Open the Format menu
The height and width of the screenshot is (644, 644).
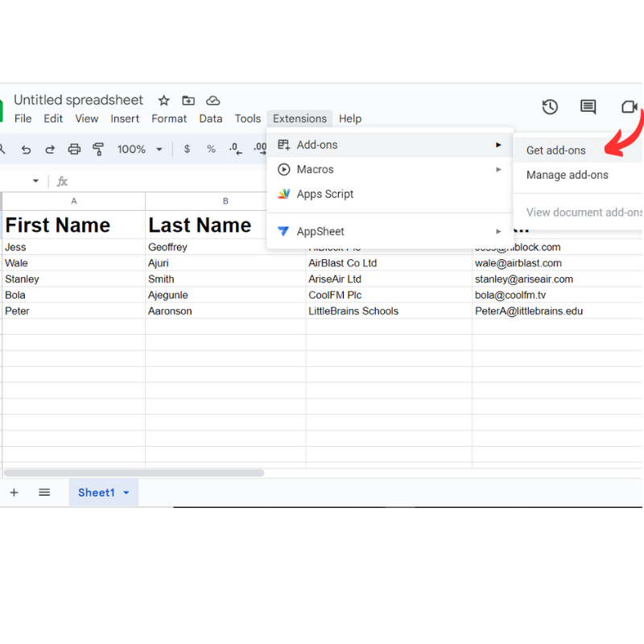pos(169,118)
